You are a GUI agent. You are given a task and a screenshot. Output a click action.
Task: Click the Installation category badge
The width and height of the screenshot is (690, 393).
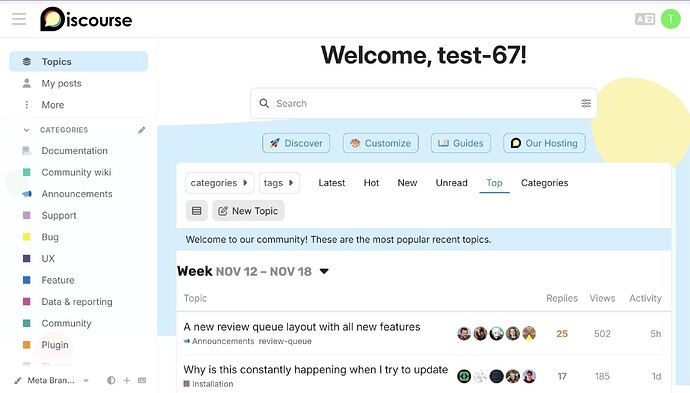(208, 384)
